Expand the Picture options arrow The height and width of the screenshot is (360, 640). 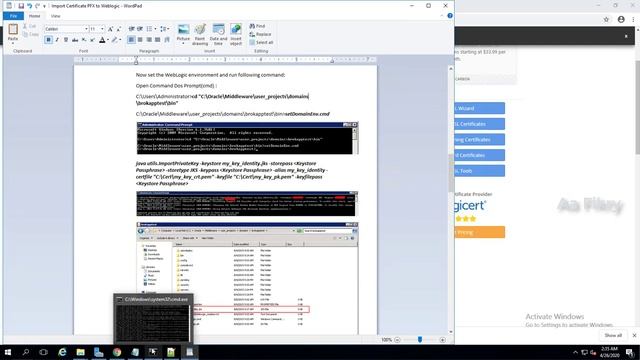click(x=183, y=43)
